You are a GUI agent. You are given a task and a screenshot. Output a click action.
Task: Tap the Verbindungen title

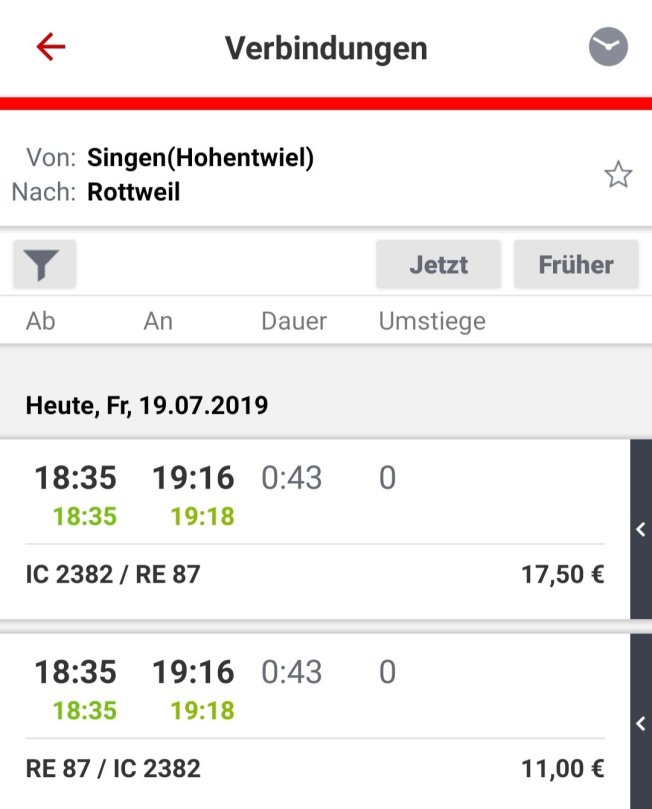click(x=326, y=47)
